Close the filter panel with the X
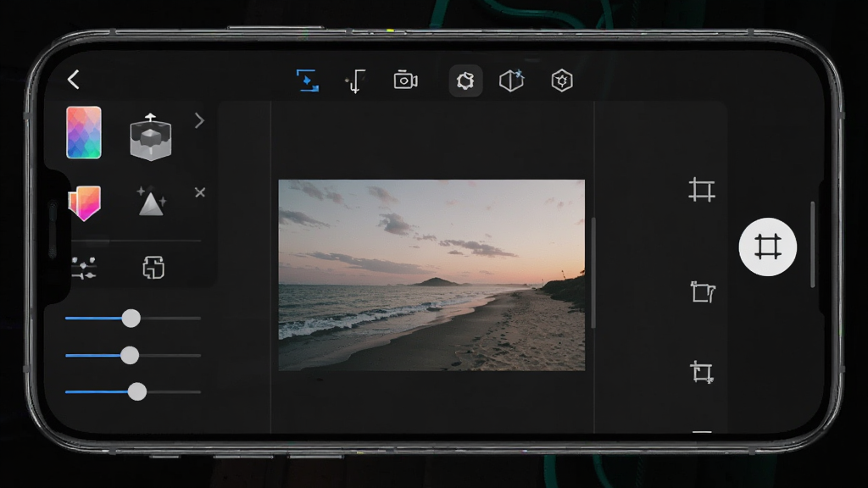 tap(200, 192)
